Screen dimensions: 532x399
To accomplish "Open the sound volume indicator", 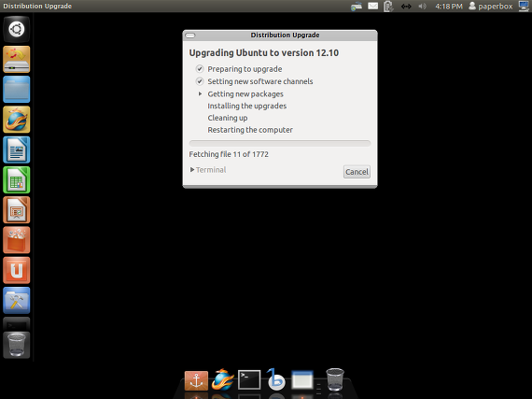I will (422, 7).
